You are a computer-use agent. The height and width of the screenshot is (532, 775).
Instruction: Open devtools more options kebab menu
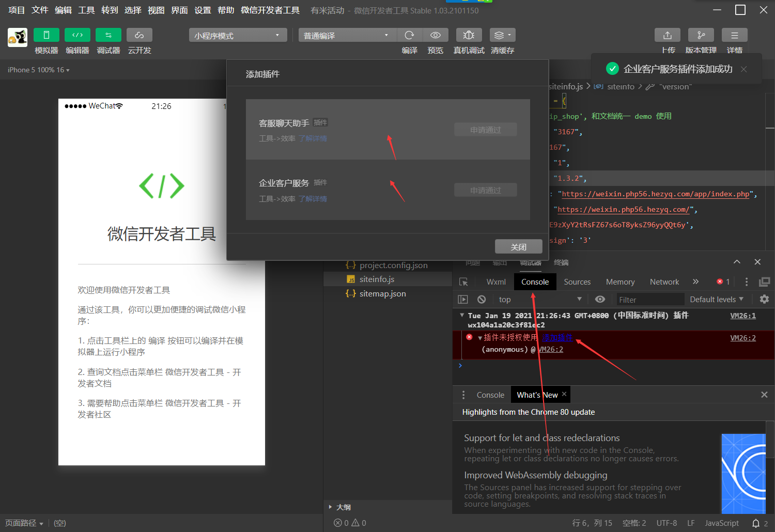(x=746, y=281)
